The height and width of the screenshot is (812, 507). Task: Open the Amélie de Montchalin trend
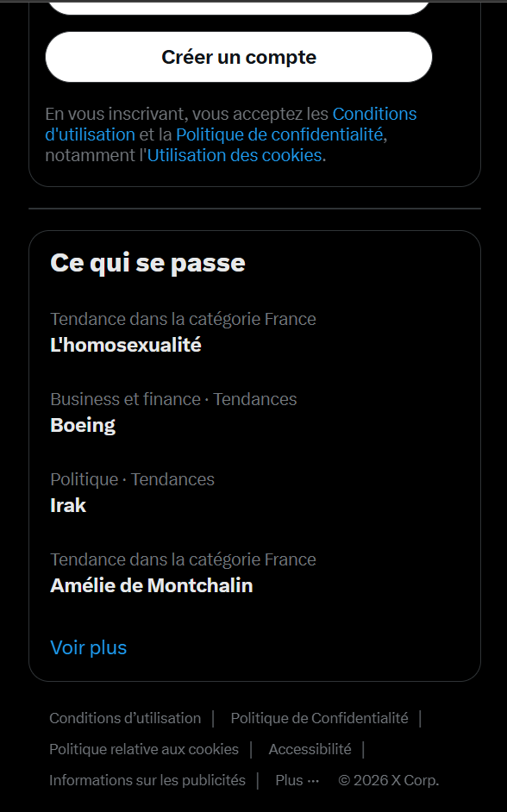point(254,574)
